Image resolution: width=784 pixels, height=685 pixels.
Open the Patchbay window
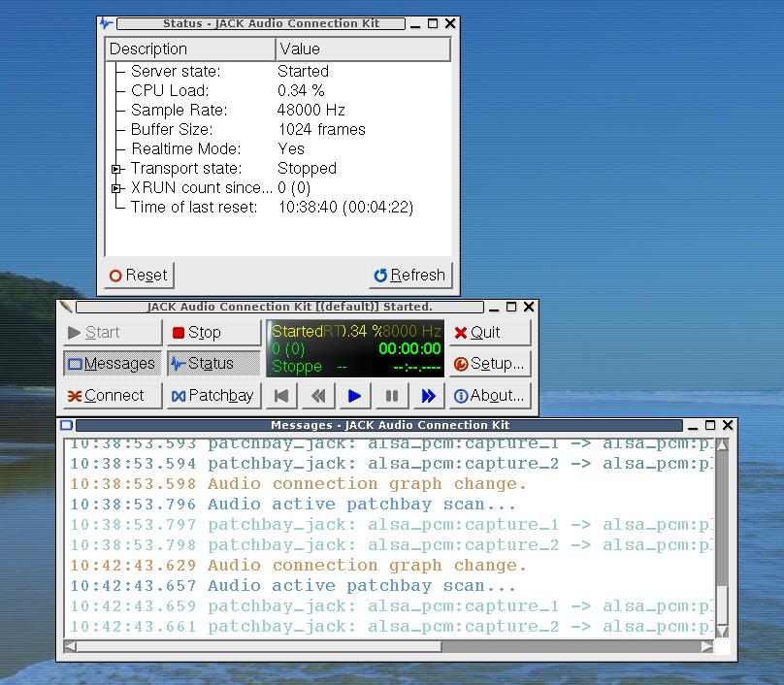[214, 396]
